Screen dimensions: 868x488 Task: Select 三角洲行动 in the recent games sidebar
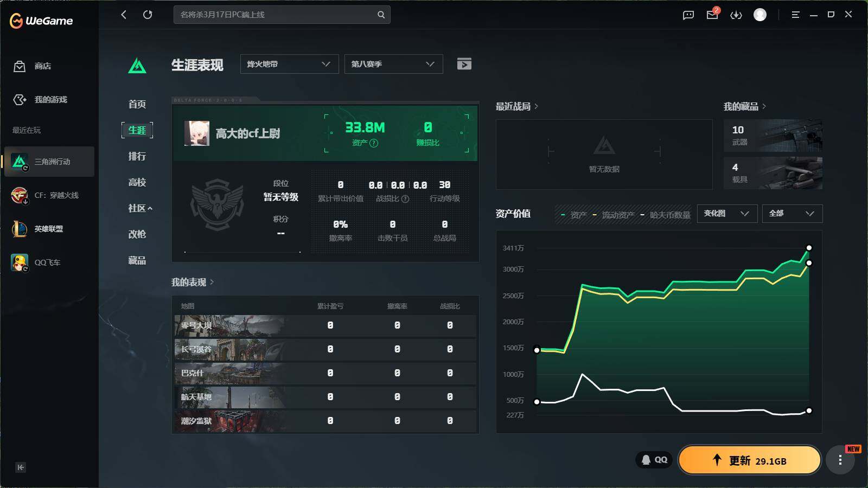click(49, 162)
